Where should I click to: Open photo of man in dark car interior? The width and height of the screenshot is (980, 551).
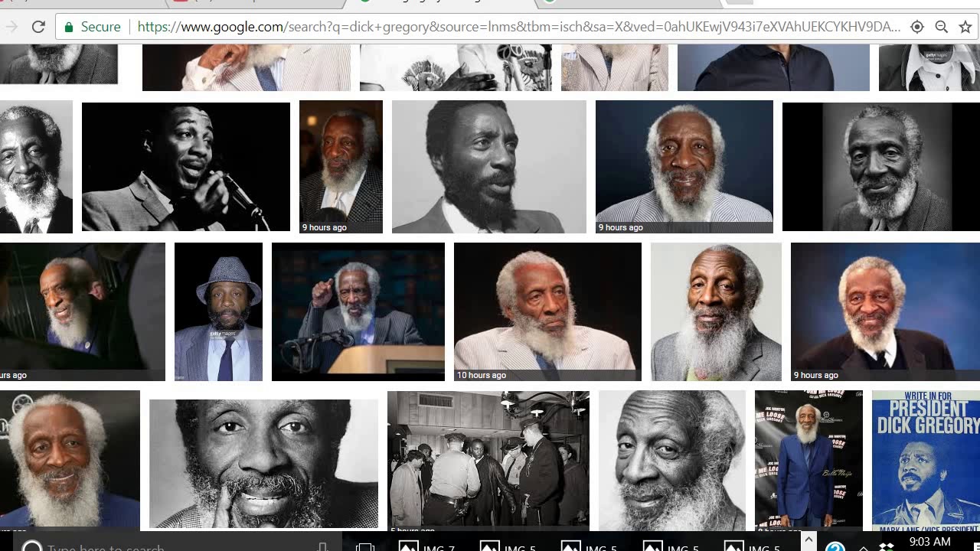click(x=83, y=311)
